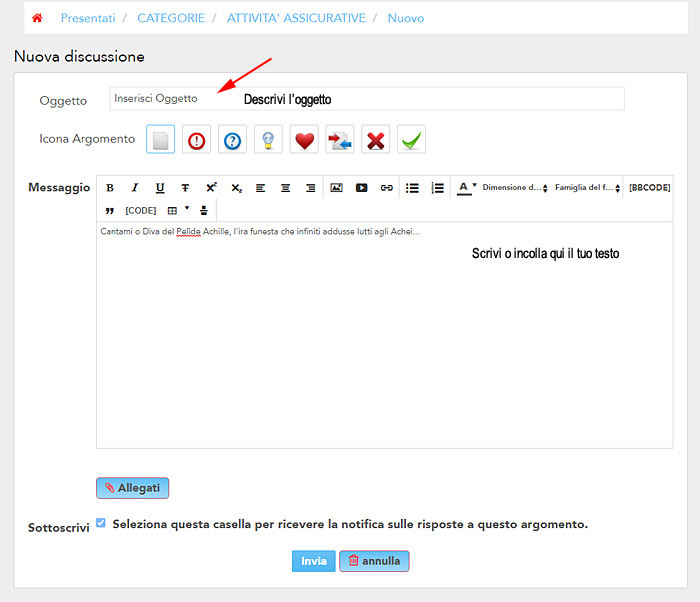The image size is (700, 602).
Task: Click the Allegati attachments button
Action: click(x=132, y=488)
